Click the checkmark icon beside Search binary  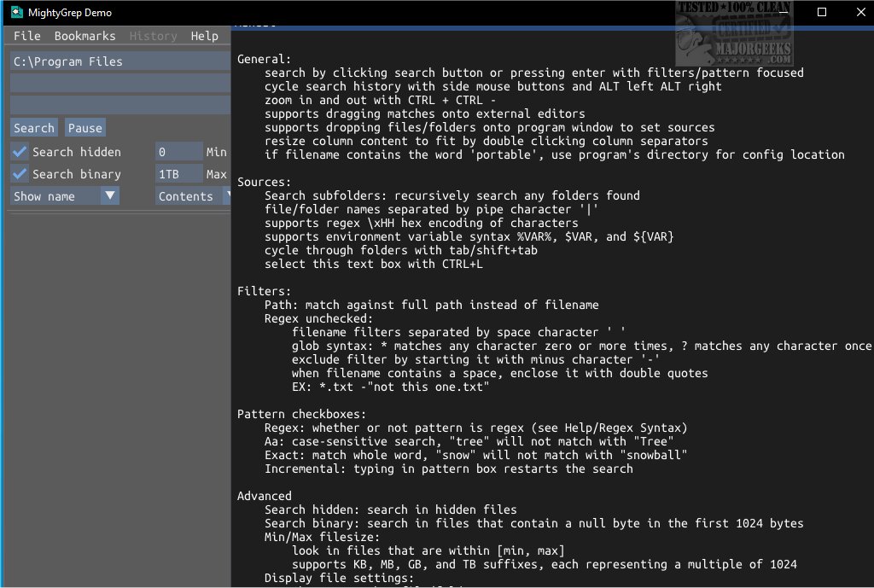(20, 173)
